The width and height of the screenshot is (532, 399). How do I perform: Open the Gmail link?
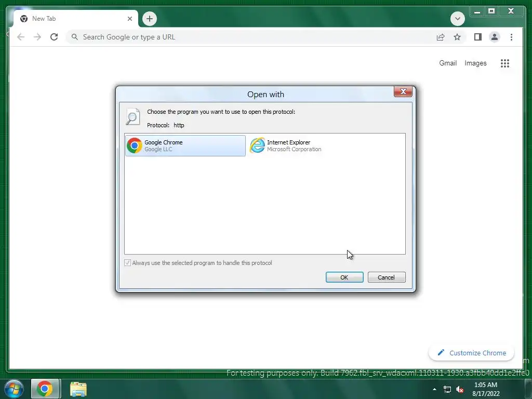pyautogui.click(x=448, y=63)
